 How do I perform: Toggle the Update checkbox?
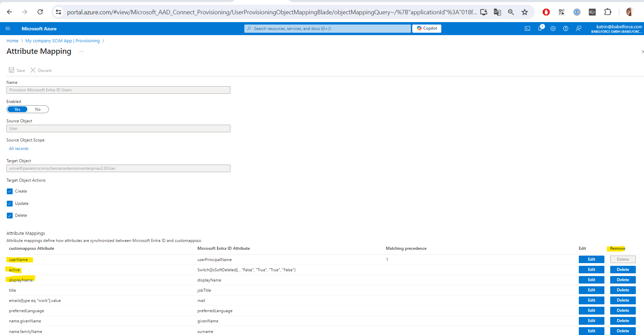(x=10, y=203)
